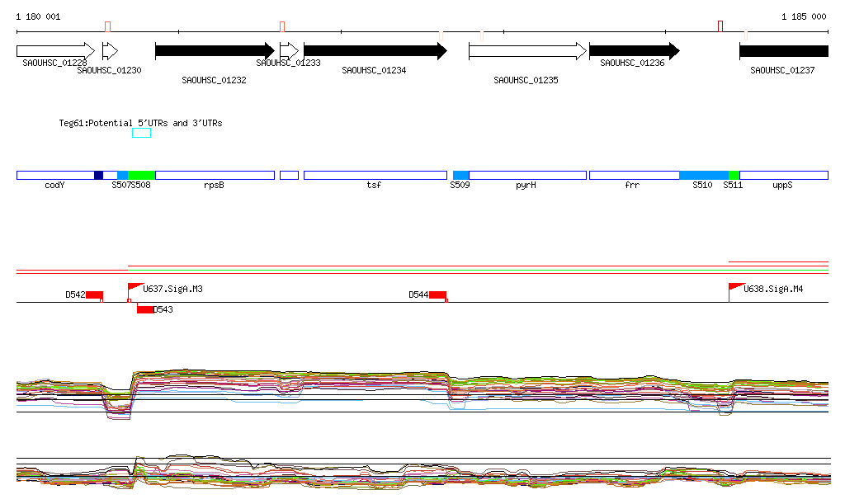
Task: Select the D543 red terminator marker
Action: pyautogui.click(x=144, y=309)
